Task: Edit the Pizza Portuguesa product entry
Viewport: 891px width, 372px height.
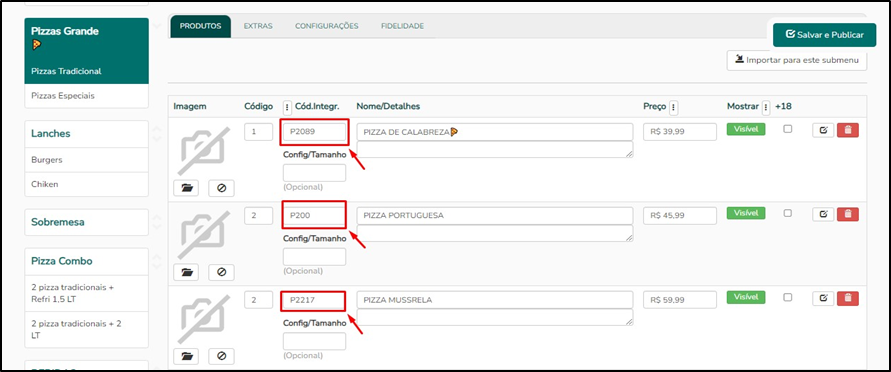Action: [x=823, y=214]
